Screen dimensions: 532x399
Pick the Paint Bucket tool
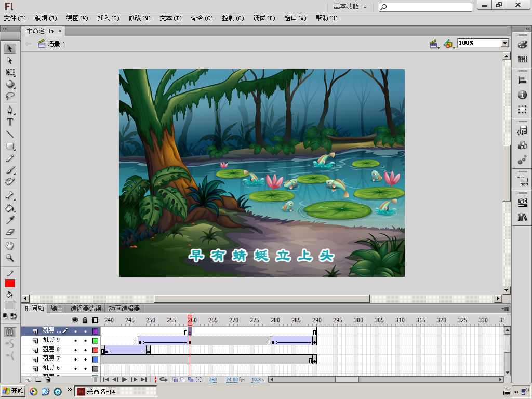pyautogui.click(x=10, y=208)
